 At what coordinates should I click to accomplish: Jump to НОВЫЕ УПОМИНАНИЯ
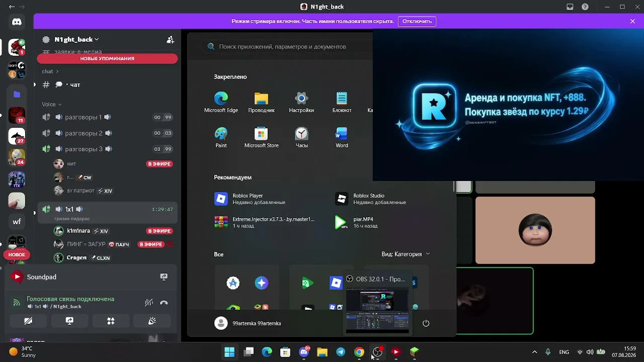(107, 58)
